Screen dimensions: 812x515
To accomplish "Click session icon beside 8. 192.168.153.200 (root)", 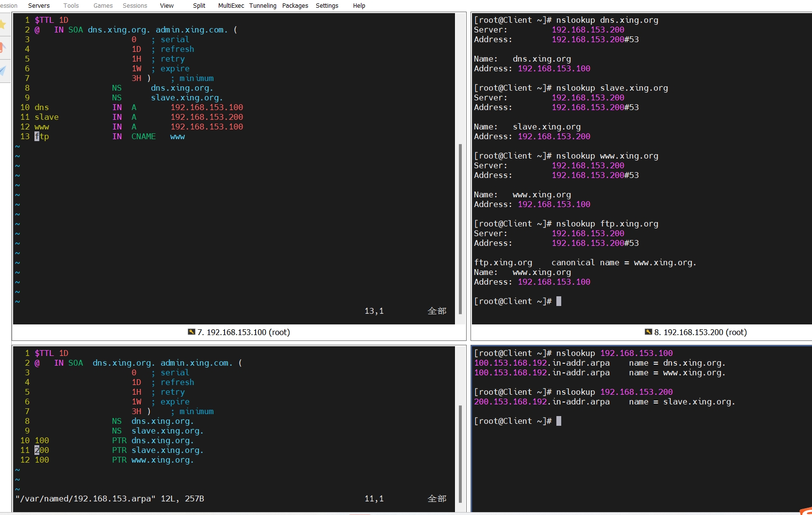I will 649,332.
